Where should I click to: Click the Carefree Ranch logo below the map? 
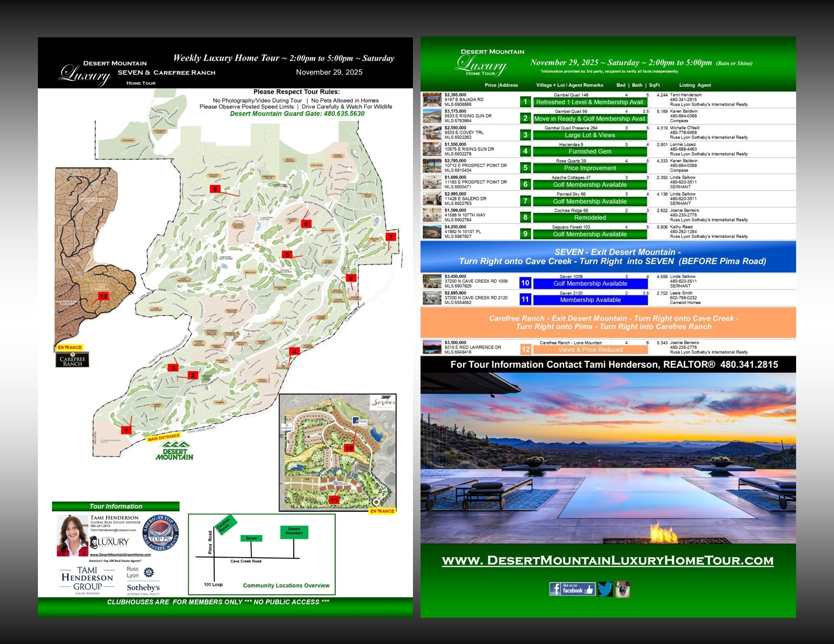coord(72,360)
